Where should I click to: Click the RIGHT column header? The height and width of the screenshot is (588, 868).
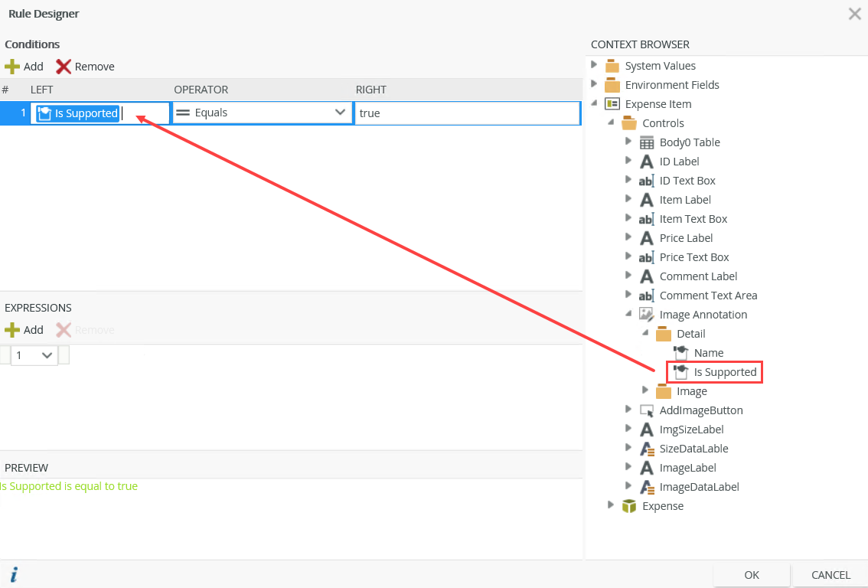click(x=371, y=90)
